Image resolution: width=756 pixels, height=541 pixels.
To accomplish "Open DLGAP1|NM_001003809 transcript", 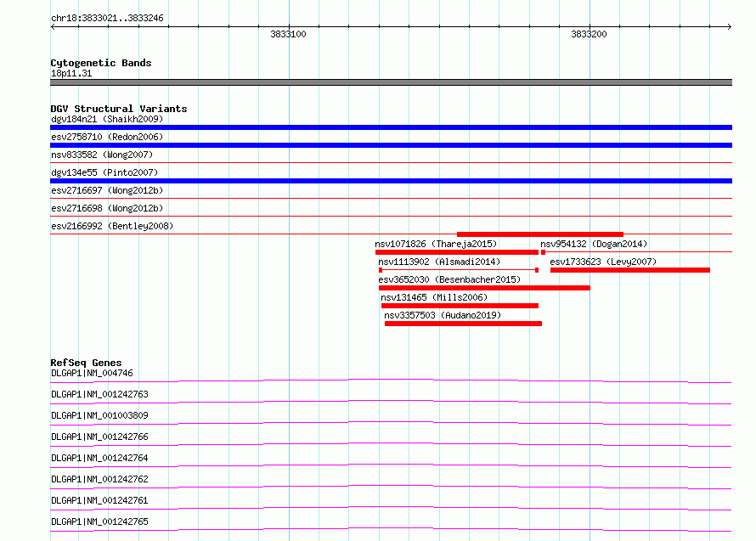I will point(99,415).
